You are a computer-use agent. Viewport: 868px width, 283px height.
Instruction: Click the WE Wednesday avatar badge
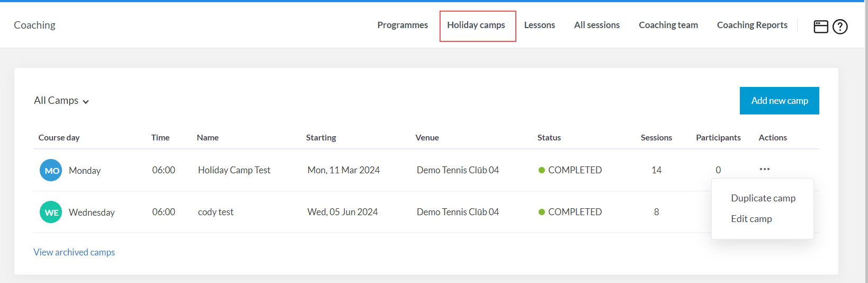pos(51,212)
